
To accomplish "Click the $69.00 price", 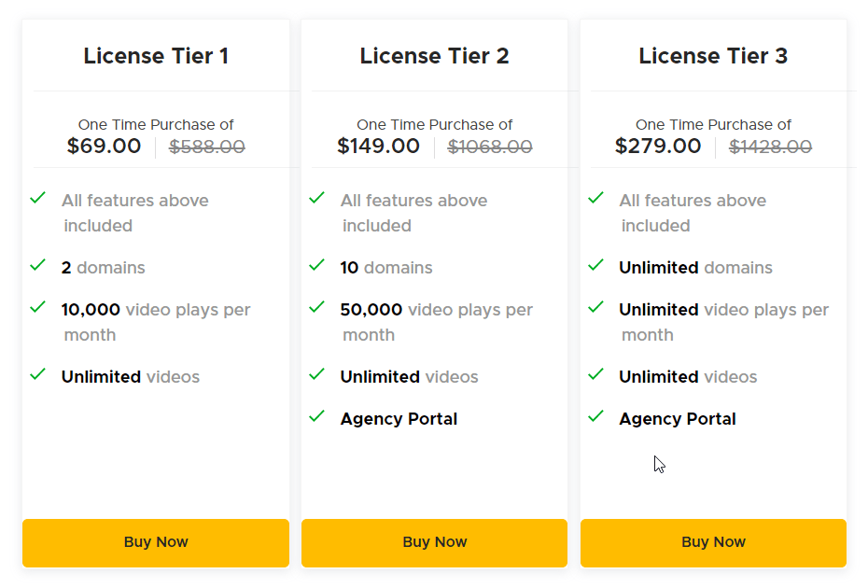I will pos(104,147).
